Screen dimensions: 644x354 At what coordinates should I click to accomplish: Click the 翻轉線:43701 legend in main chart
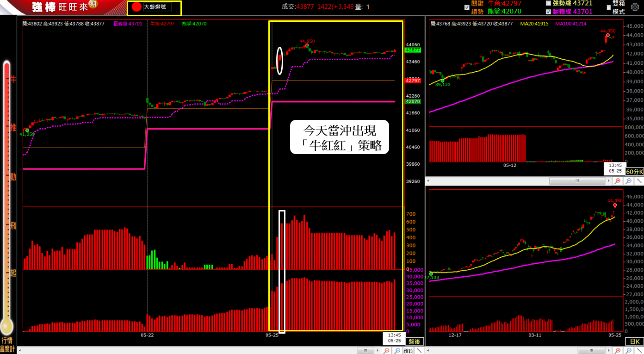pyautogui.click(x=128, y=23)
